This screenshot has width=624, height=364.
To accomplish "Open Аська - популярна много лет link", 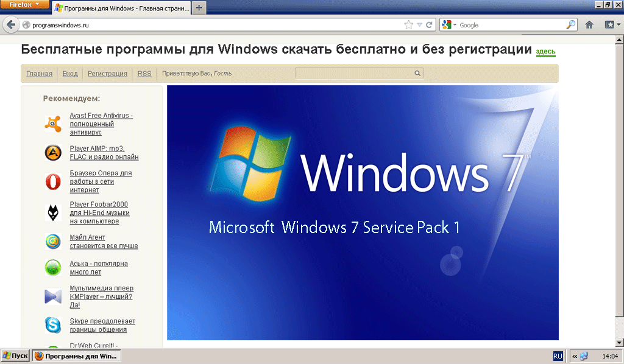I will (99, 268).
